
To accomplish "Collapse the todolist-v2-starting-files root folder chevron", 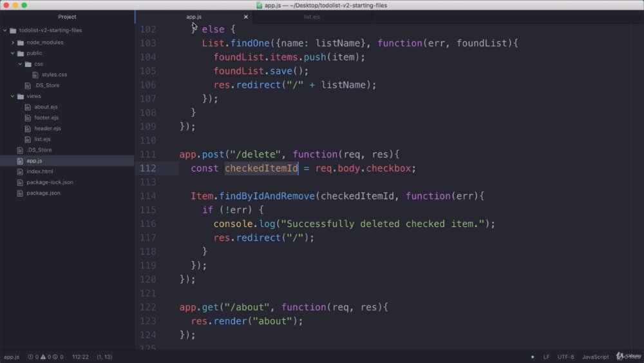I will point(5,30).
